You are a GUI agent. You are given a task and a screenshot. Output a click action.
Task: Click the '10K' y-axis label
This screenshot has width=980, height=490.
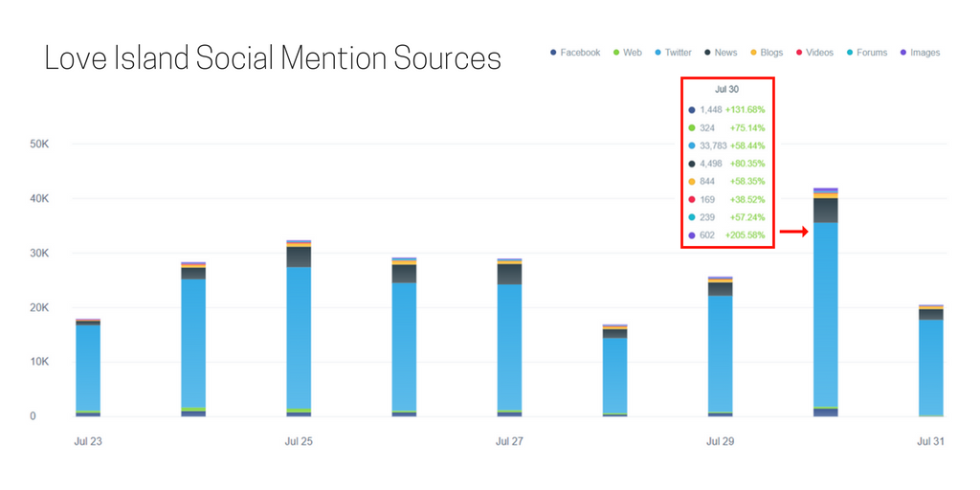coord(39,362)
